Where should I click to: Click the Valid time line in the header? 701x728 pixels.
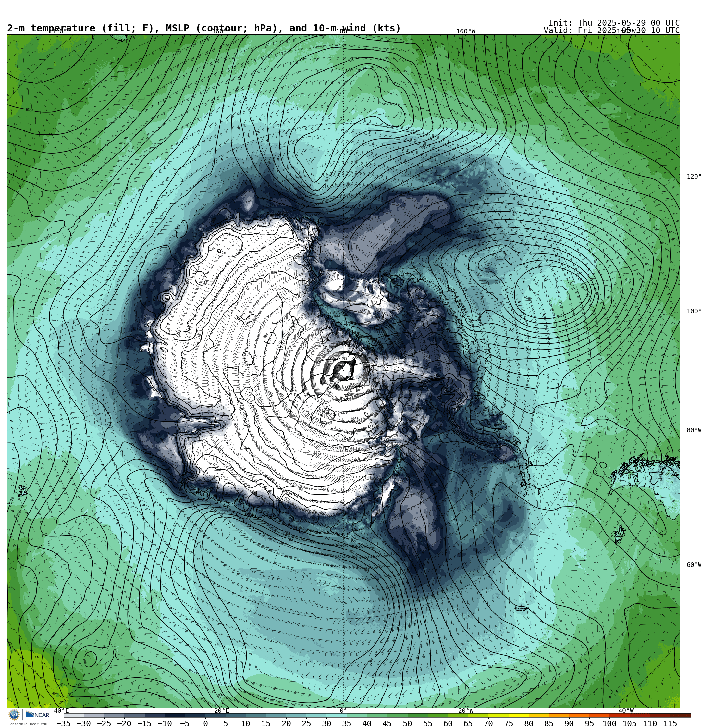(611, 31)
